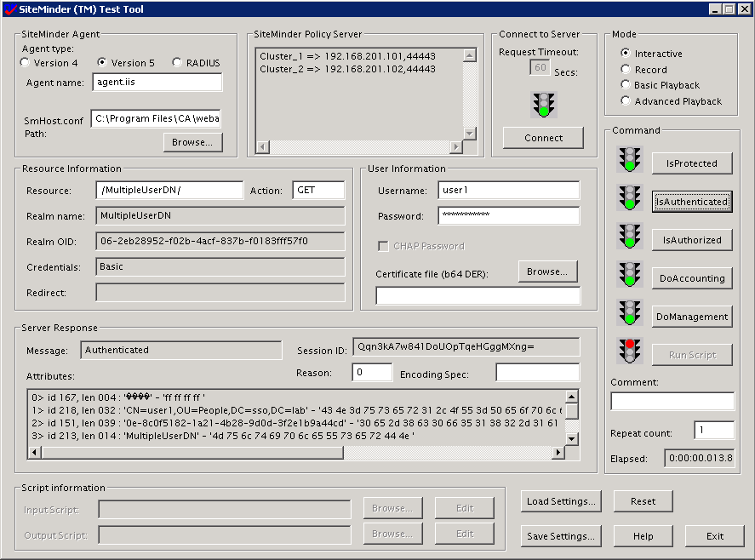Select attribute row id 213 MultipleUserDN
The height and width of the screenshot is (560, 755).
223,436
